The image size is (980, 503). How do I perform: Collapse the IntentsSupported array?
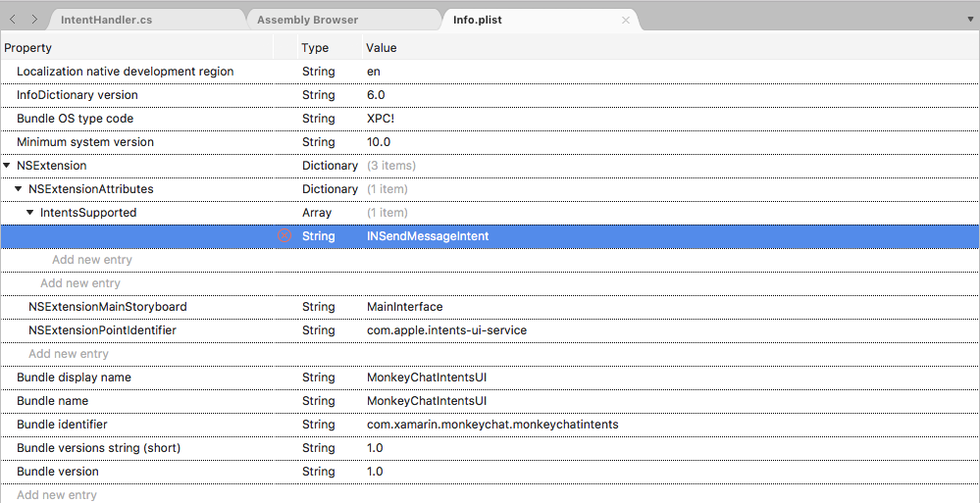(x=30, y=213)
